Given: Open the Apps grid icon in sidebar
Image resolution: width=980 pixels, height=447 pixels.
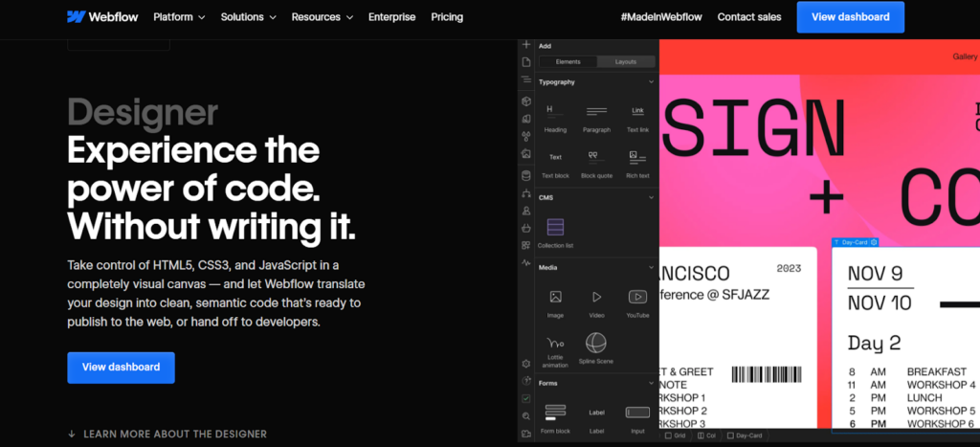Looking at the screenshot, I should point(526,246).
